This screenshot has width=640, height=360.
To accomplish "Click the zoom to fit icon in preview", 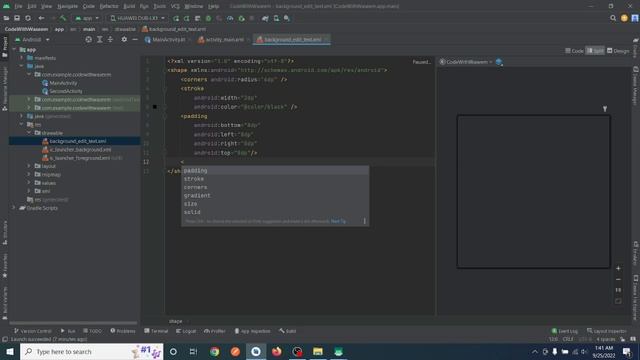I will 618,301.
